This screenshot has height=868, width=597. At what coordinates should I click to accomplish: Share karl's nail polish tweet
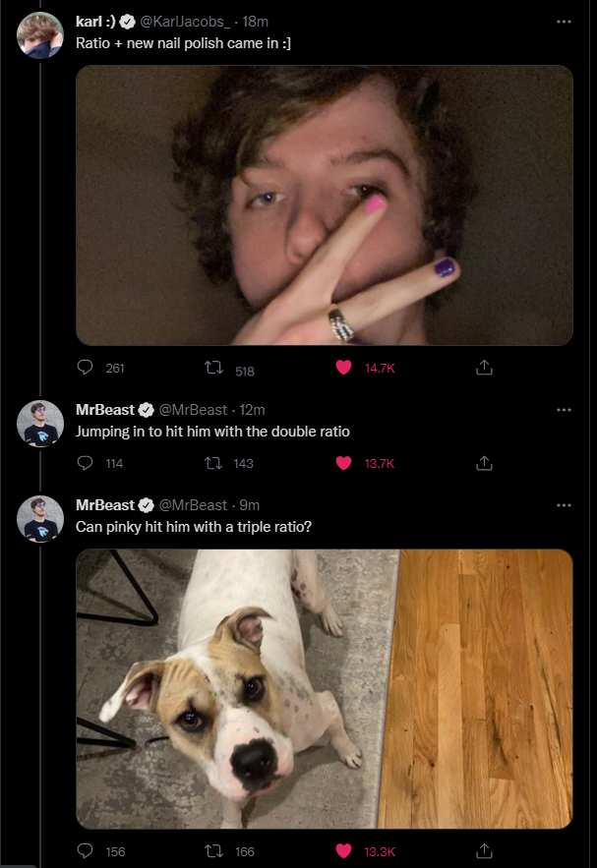click(483, 368)
